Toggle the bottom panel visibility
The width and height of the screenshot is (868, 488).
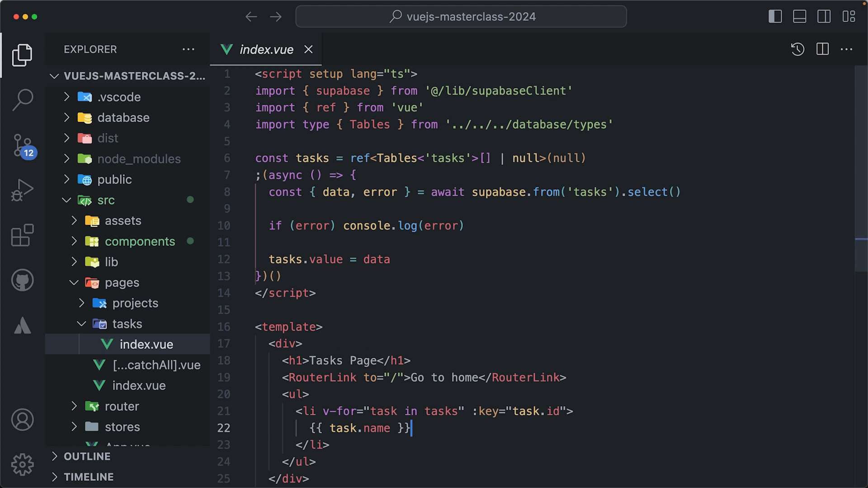click(799, 17)
